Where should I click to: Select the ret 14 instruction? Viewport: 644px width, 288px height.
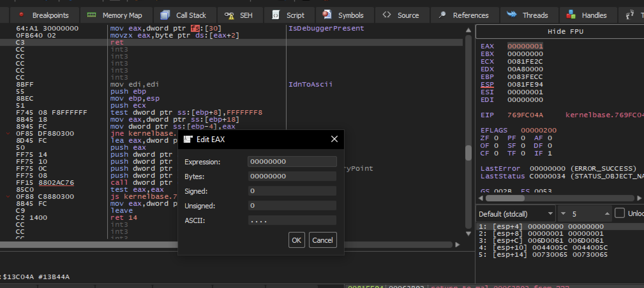click(124, 218)
